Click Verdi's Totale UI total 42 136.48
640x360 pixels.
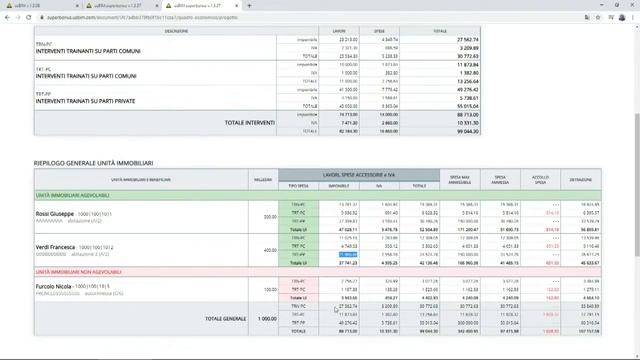coord(429,263)
